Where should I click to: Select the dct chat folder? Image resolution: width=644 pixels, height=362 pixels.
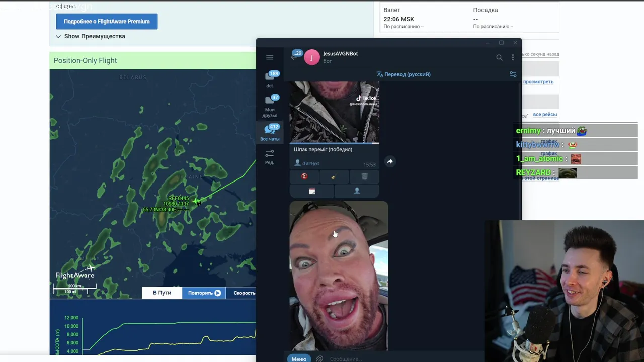(x=270, y=79)
